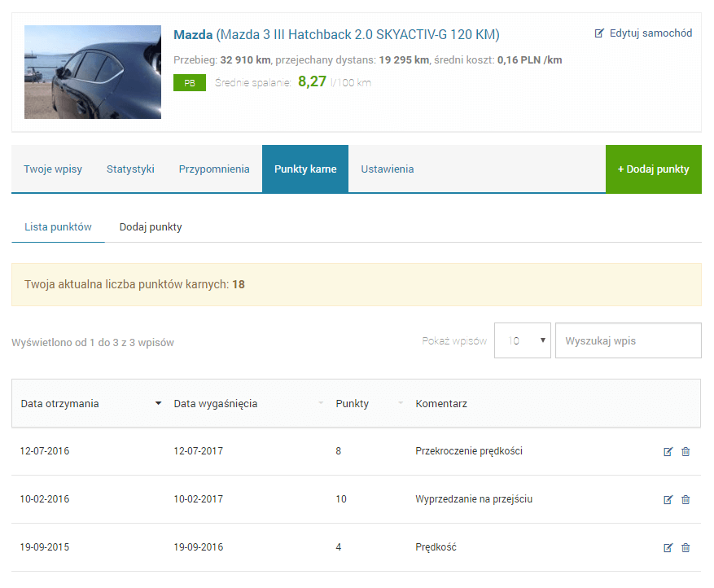Click the Mazda car thumbnail photo

tap(93, 72)
